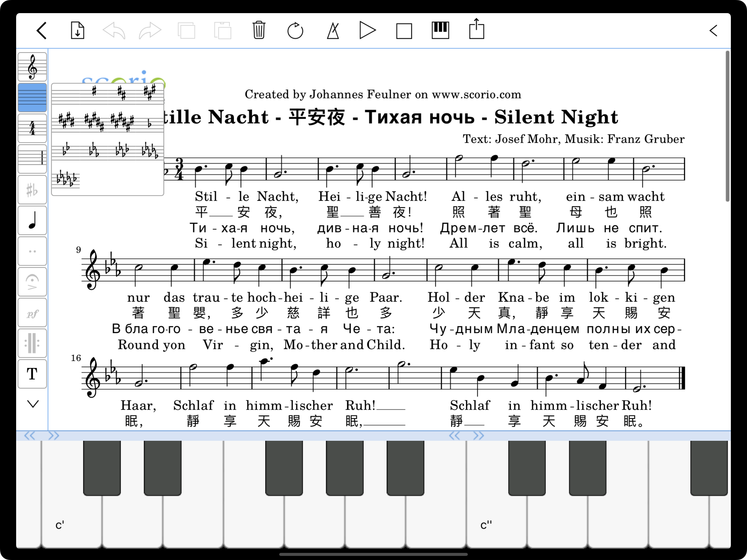The image size is (747, 560).
Task: Click the final double barline
Action: 682,378
